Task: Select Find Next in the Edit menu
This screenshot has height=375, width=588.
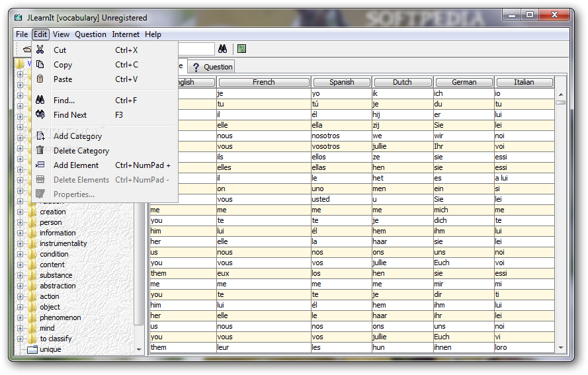Action: 105,115
